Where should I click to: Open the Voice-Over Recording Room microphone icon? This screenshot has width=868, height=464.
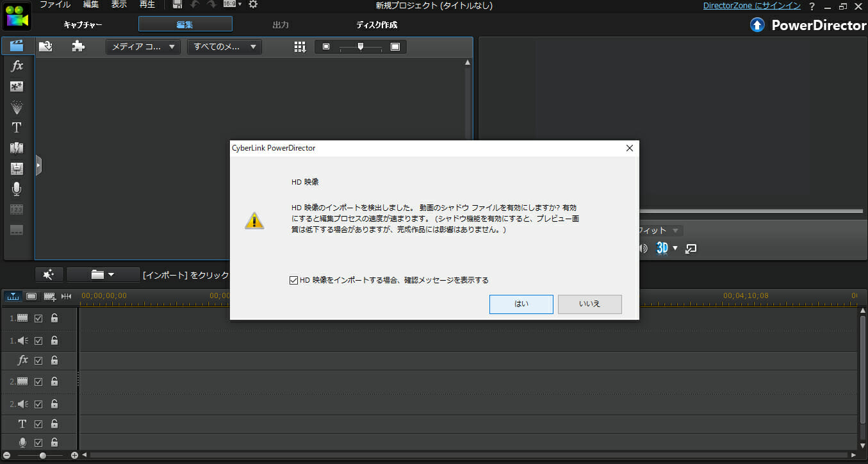pyautogui.click(x=17, y=189)
